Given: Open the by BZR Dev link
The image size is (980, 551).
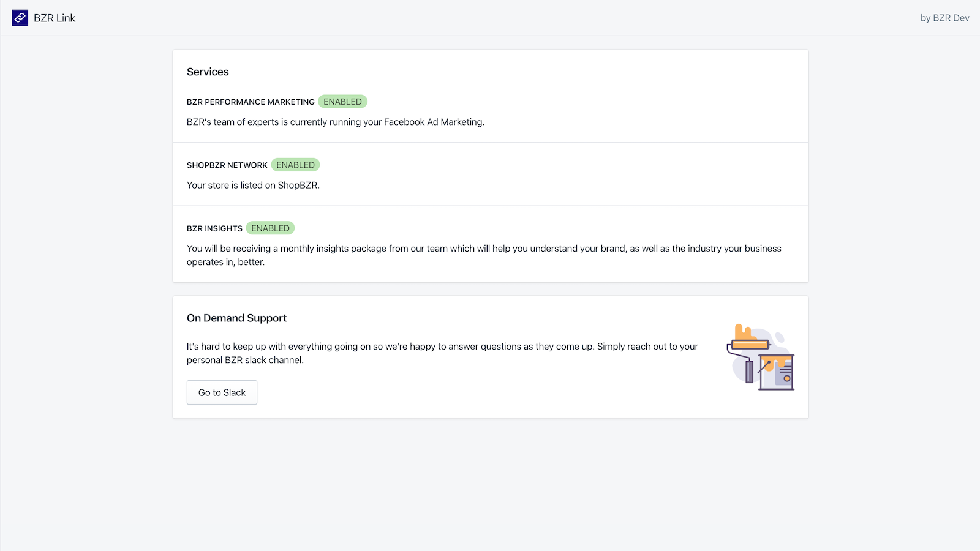Looking at the screenshot, I should pos(944,18).
